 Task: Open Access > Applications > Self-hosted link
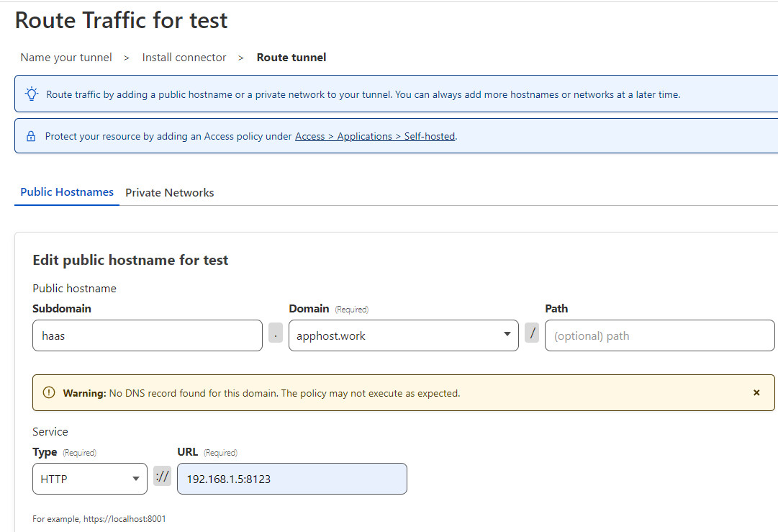tap(375, 136)
